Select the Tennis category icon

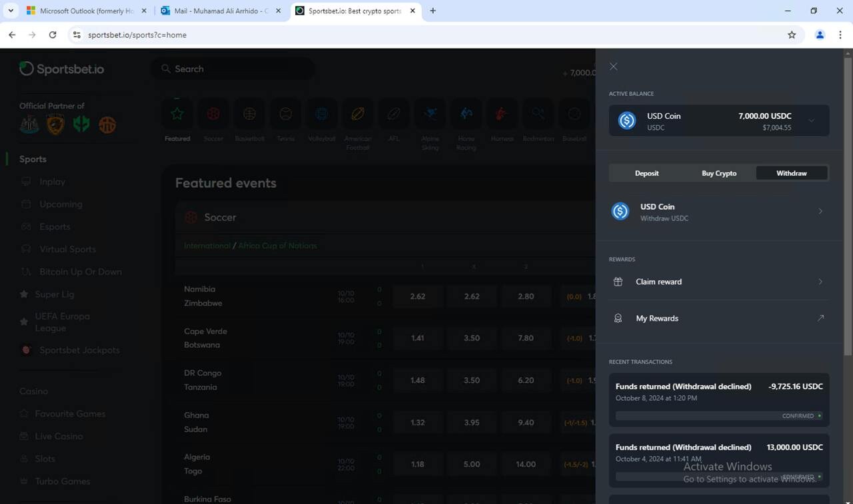click(285, 114)
